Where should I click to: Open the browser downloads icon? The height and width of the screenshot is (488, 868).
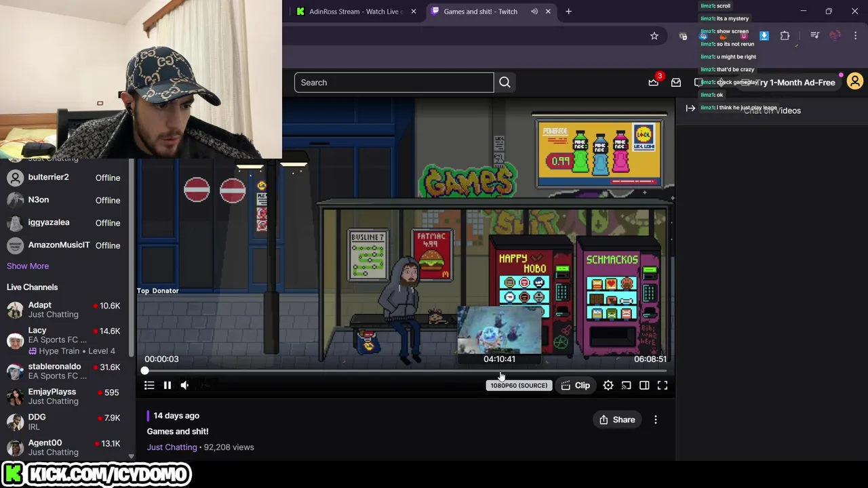tap(764, 36)
